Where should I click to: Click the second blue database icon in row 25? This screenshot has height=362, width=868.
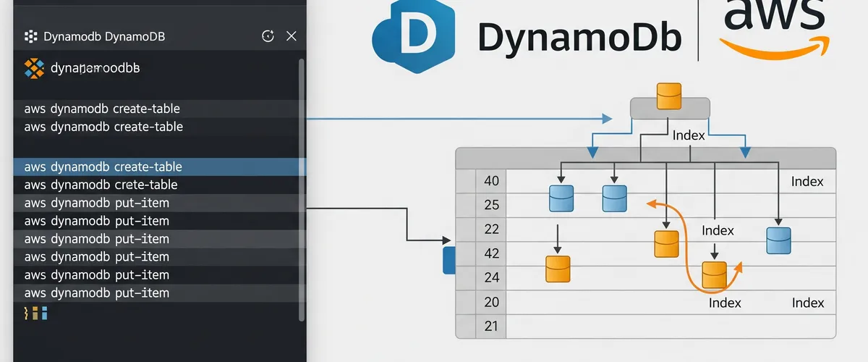(x=615, y=198)
